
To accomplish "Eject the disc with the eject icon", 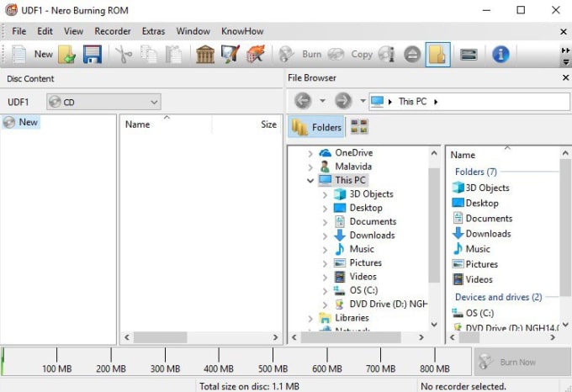I will tap(412, 55).
